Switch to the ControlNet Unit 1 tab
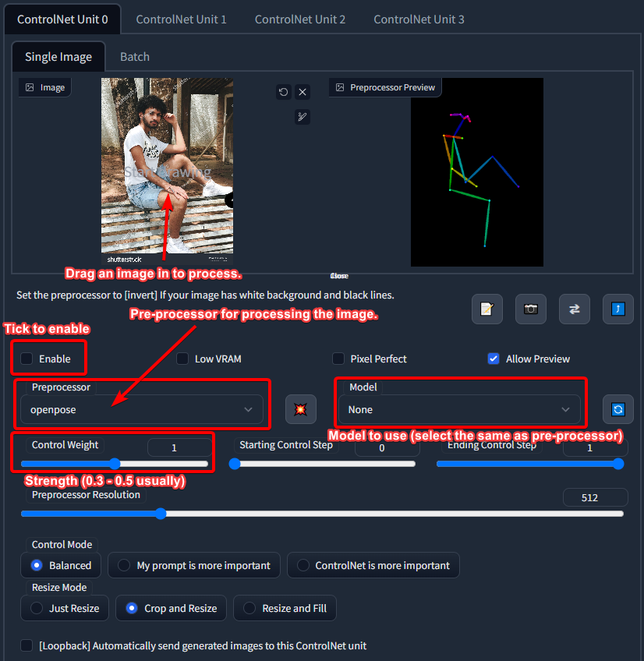644x661 pixels. [181, 19]
